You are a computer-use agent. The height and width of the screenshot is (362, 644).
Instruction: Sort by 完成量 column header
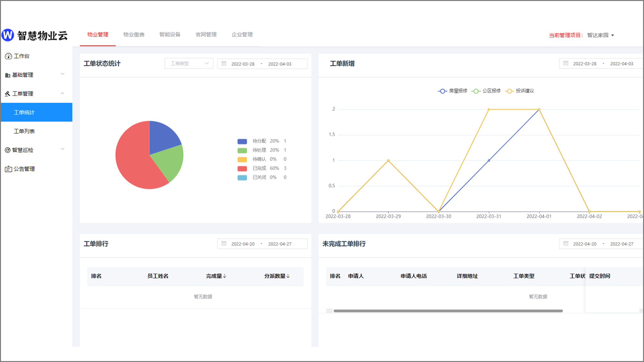(x=216, y=276)
